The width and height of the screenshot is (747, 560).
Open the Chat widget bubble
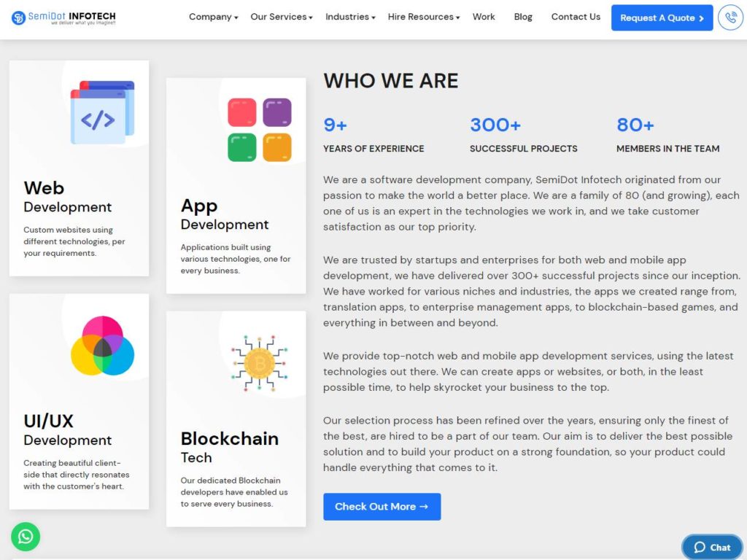tap(712, 547)
